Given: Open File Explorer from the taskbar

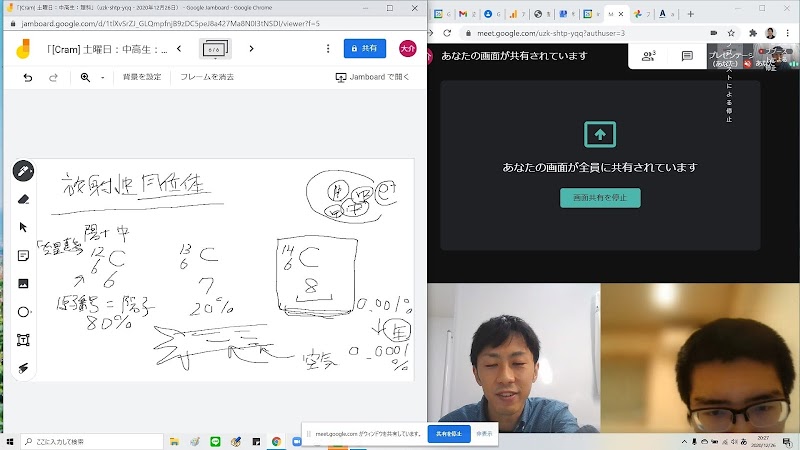Looking at the screenshot, I should click(x=174, y=441).
